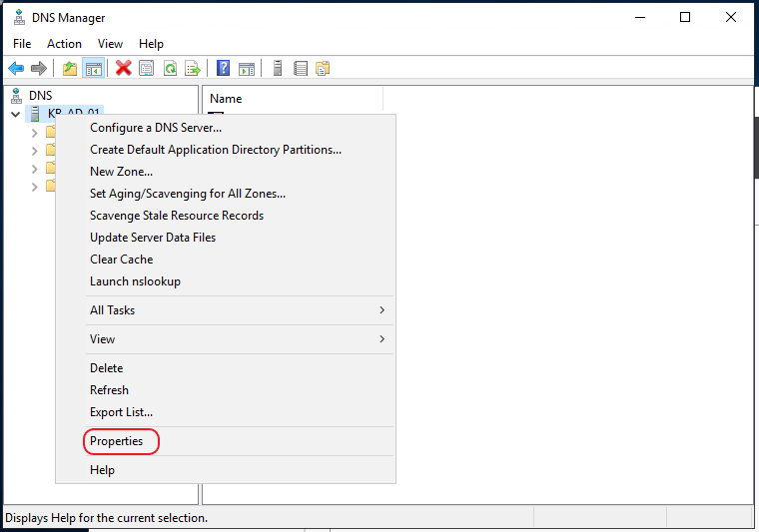
Task: Click the red Delete X toolbar icon
Action: coord(124,68)
